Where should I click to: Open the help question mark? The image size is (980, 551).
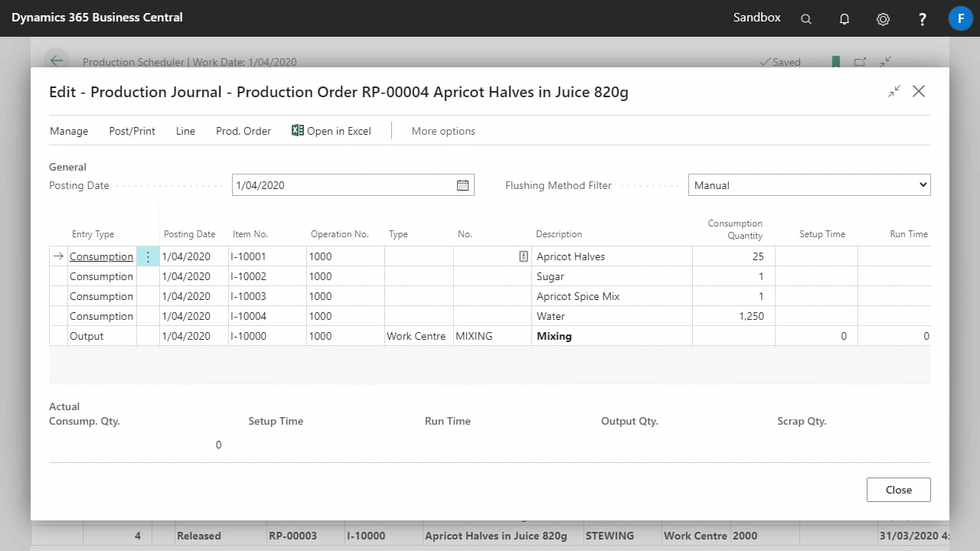923,18
